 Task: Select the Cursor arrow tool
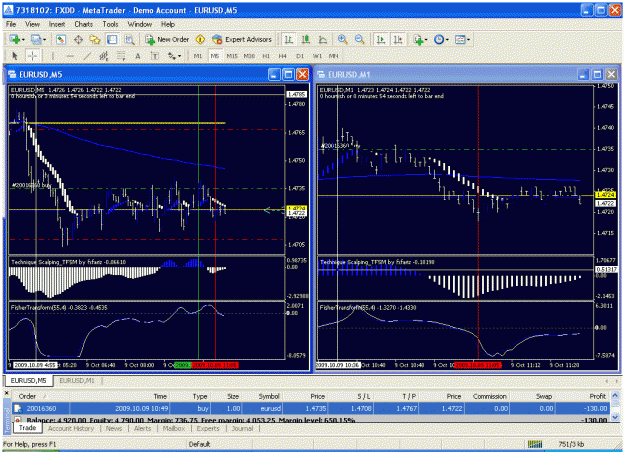(x=15, y=56)
